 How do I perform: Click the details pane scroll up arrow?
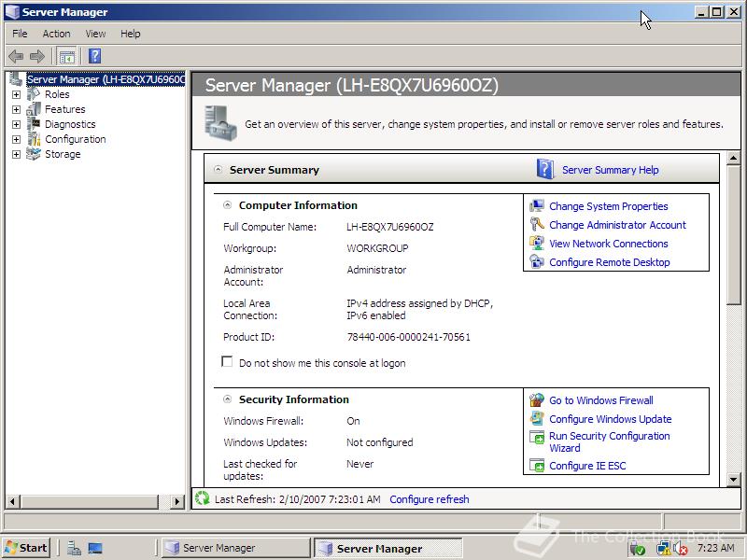(x=734, y=158)
